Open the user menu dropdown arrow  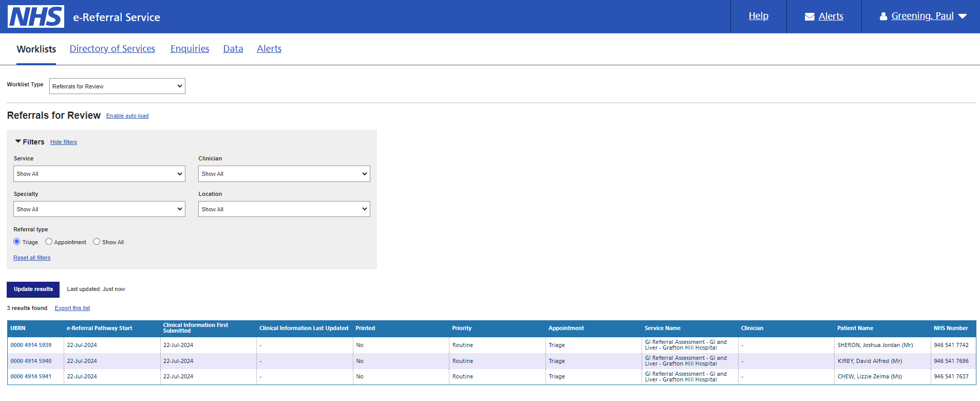click(x=963, y=16)
